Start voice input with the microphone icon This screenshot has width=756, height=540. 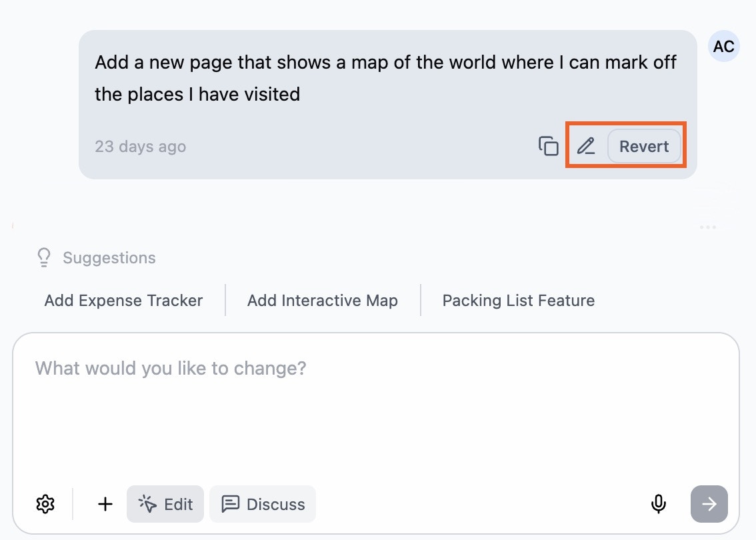658,504
